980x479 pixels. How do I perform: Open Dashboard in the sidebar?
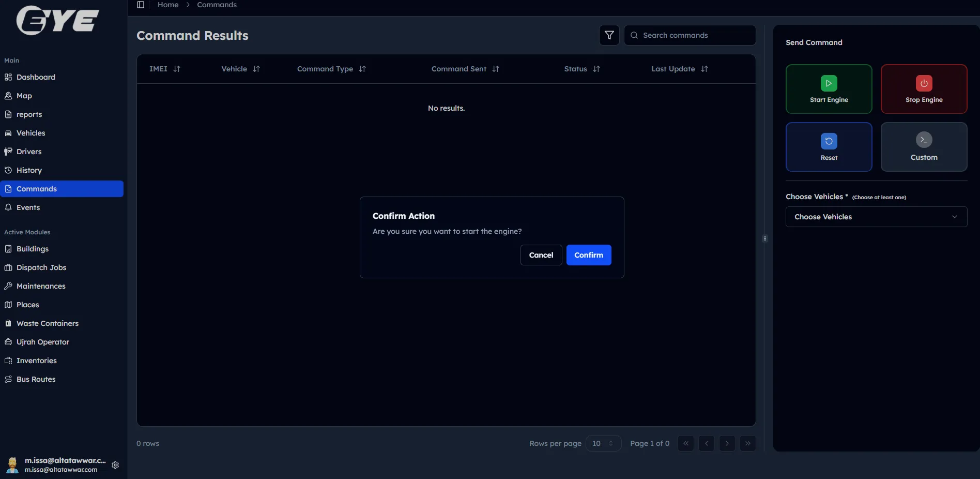[36, 77]
